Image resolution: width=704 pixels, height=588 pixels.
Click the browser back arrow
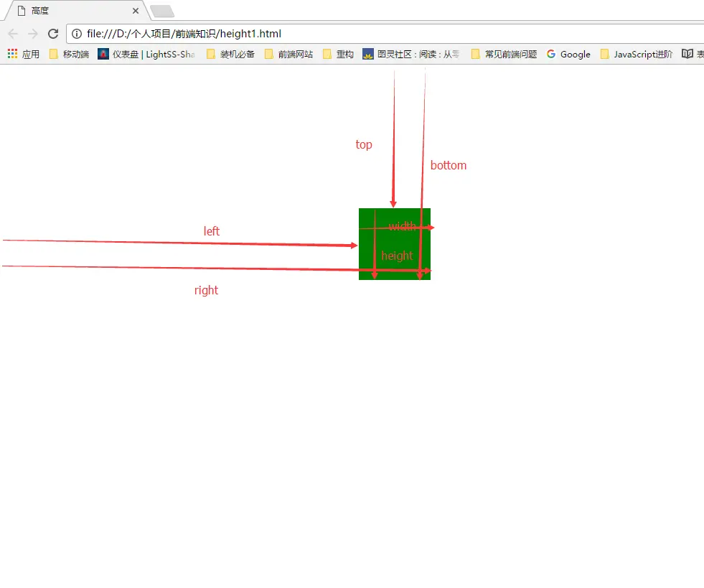13,34
